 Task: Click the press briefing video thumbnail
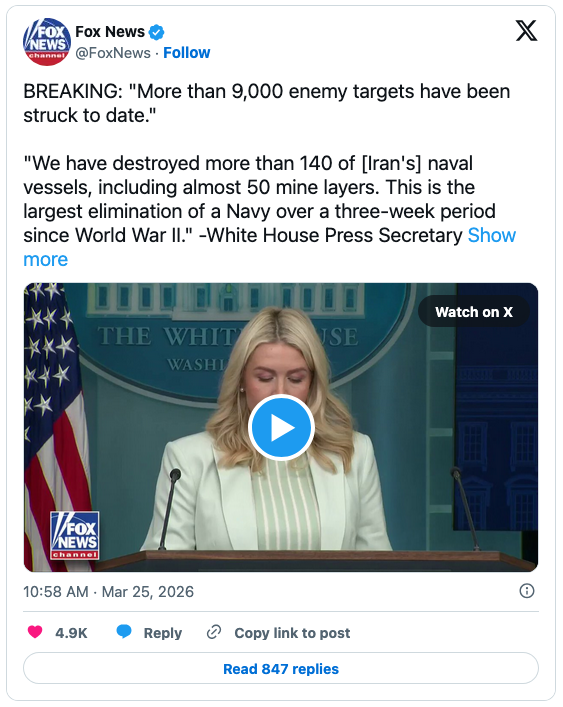(281, 427)
